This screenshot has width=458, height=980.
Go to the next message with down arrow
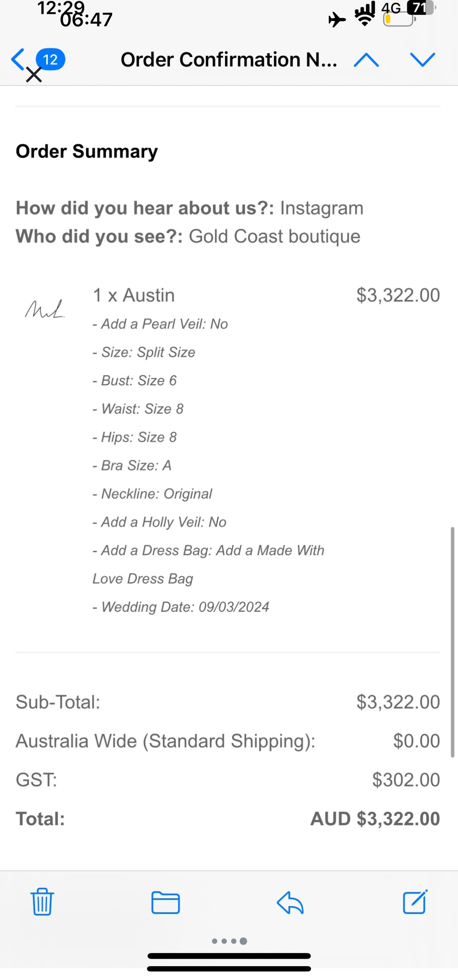[422, 60]
